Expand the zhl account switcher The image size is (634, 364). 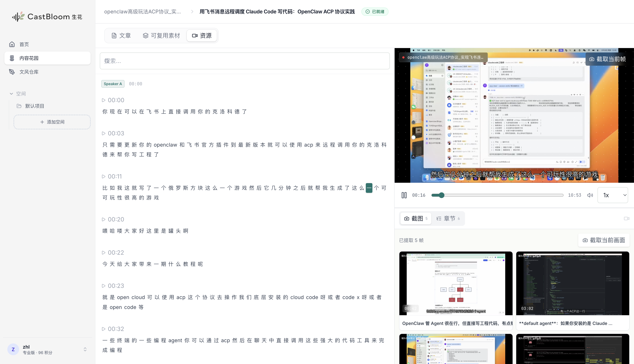click(85, 349)
